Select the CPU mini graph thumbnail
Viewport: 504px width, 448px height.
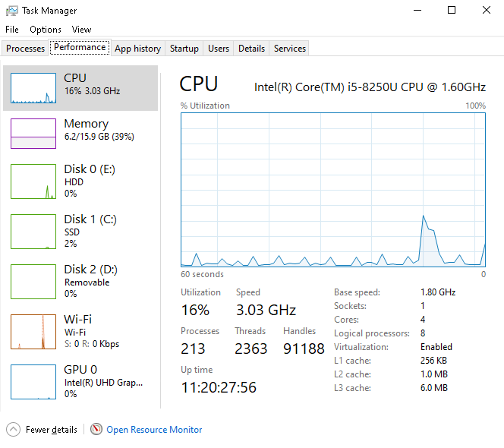(x=33, y=88)
